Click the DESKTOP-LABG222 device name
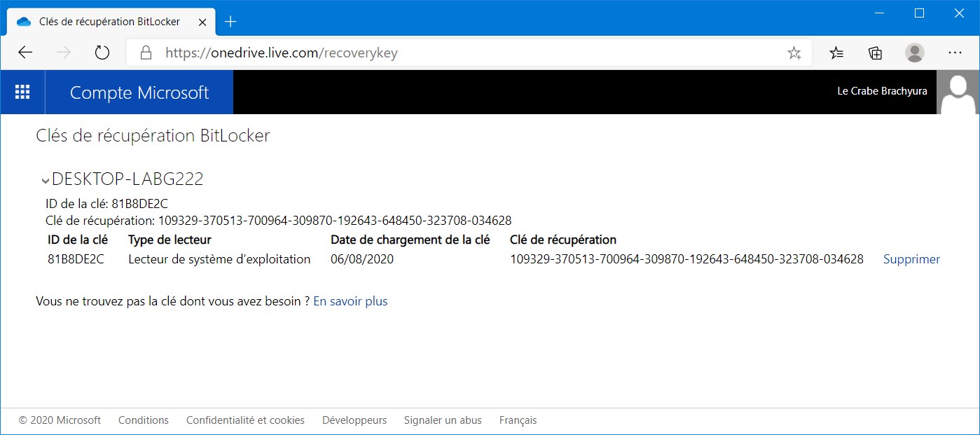Viewport: 980px width, 435px height. (x=127, y=179)
